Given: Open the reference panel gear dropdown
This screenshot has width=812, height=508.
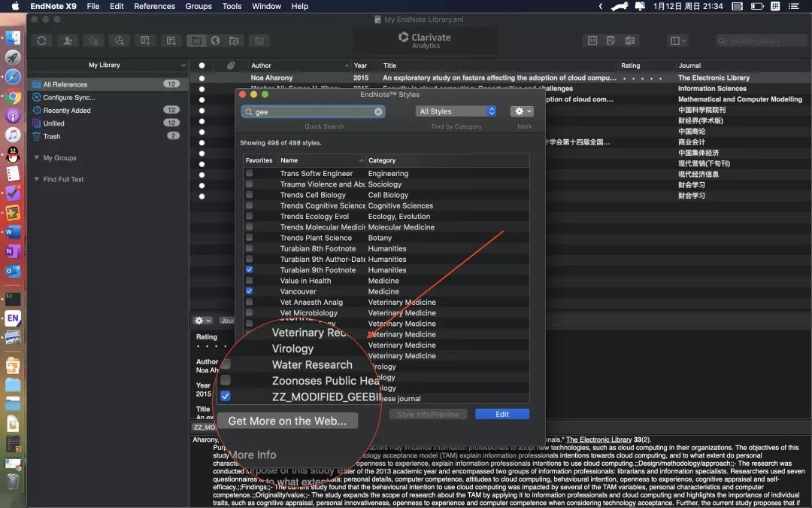Looking at the screenshot, I should tap(202, 321).
